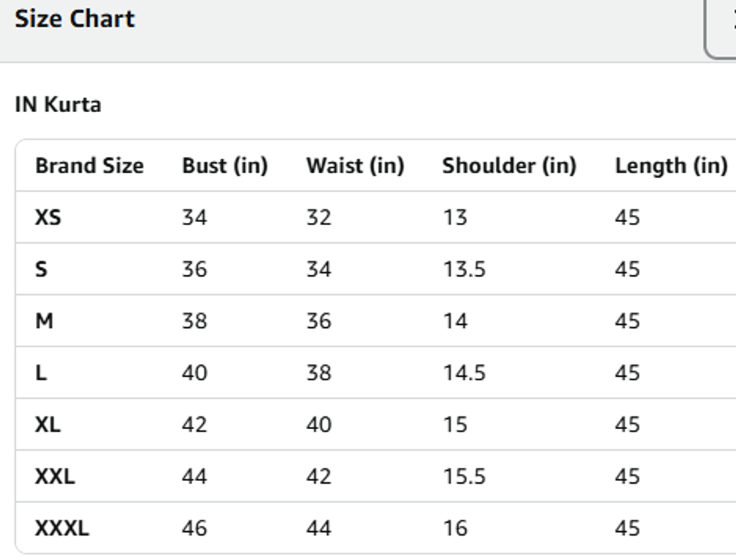Click the IN Kurta heading
Viewport: 736px width, 560px height.
click(x=58, y=105)
